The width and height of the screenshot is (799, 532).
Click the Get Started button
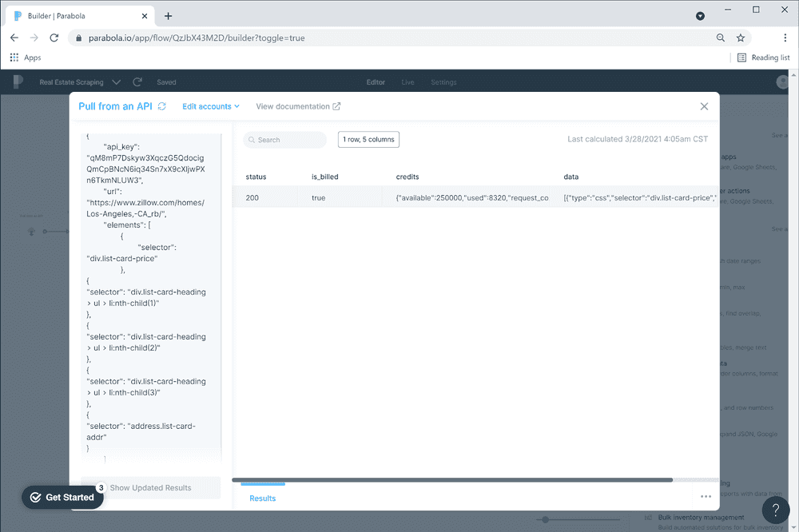tap(62, 498)
